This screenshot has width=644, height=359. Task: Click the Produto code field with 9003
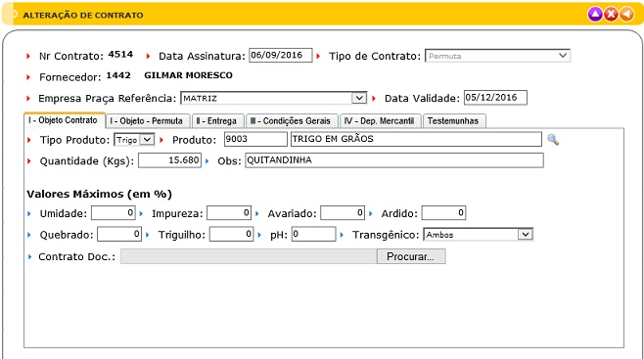click(255, 139)
